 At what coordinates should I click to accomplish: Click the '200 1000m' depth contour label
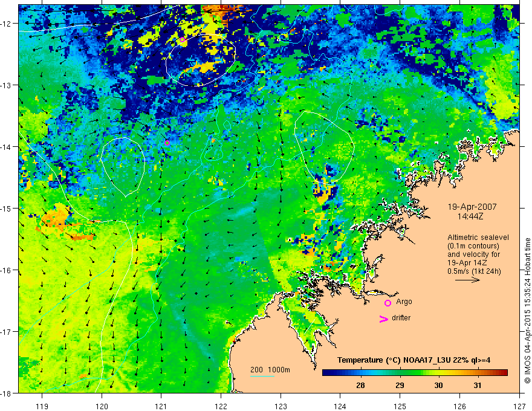point(270,370)
